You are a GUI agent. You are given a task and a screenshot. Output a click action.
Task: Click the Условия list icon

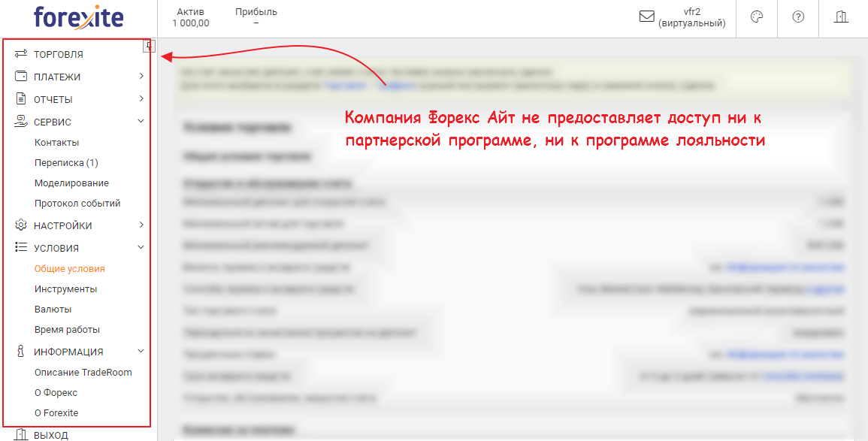coord(21,247)
